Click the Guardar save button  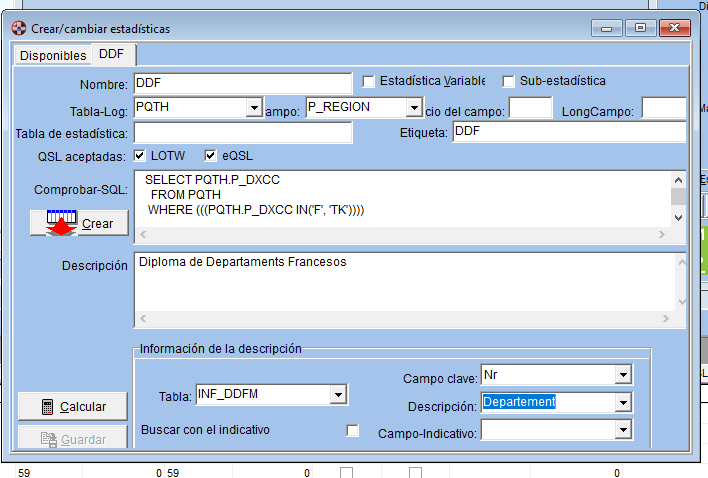click(x=73, y=439)
